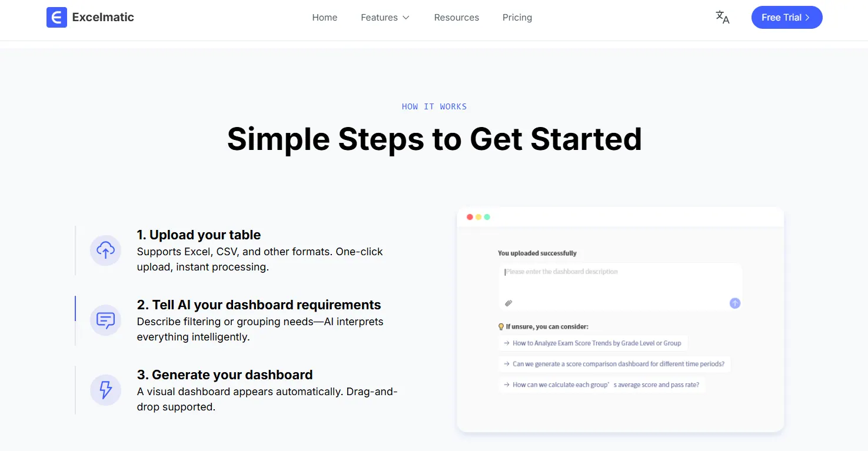Open the language translation icon in the header

pos(722,18)
